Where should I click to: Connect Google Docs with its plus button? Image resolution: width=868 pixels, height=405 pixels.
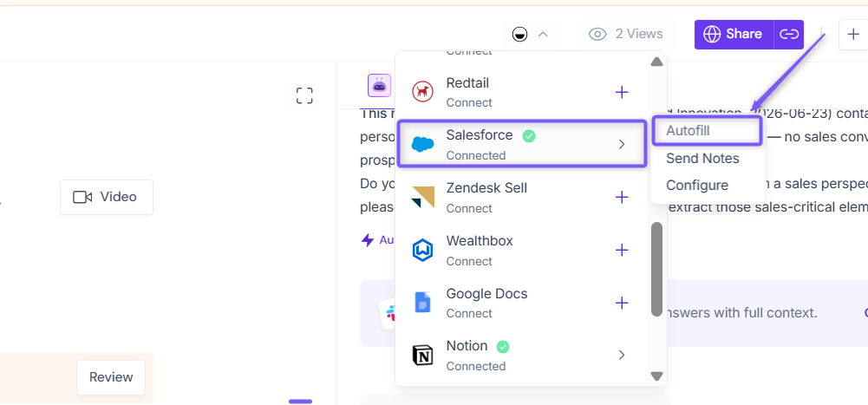pyautogui.click(x=622, y=303)
